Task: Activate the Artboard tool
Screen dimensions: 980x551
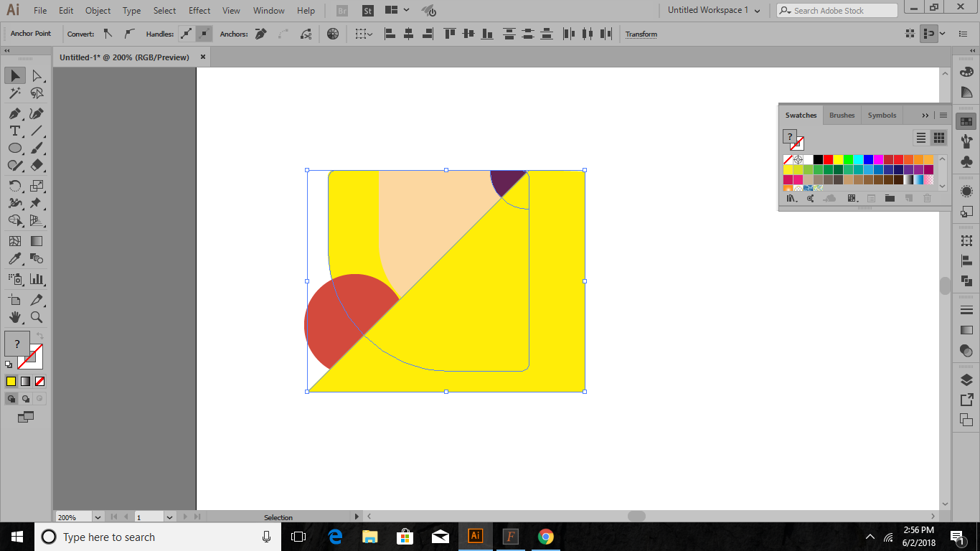Action: click(14, 300)
